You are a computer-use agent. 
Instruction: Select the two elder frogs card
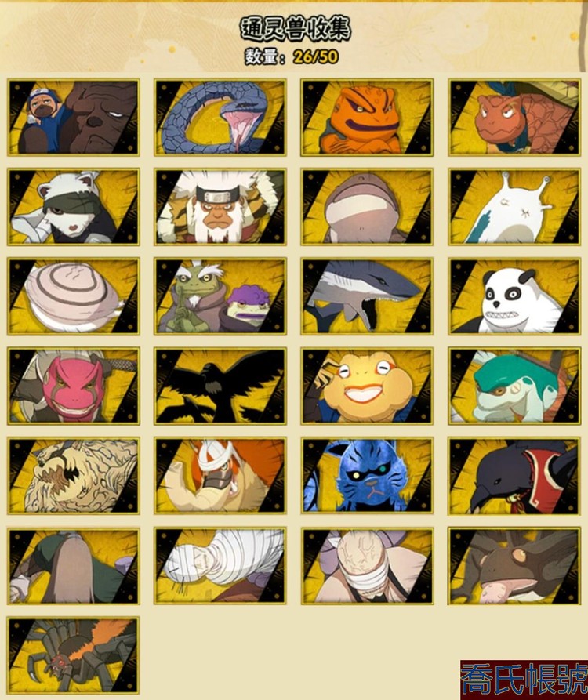point(220,296)
